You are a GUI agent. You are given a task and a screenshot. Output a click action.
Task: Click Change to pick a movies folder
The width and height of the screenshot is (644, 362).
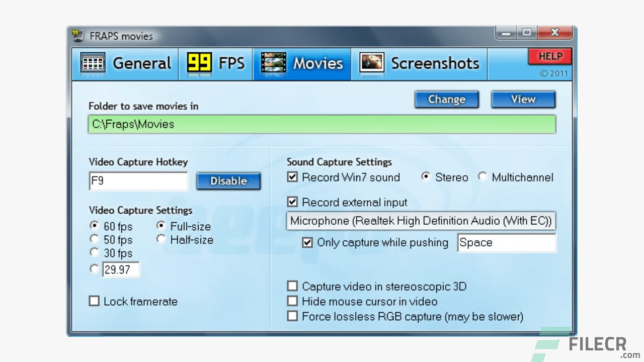point(446,99)
